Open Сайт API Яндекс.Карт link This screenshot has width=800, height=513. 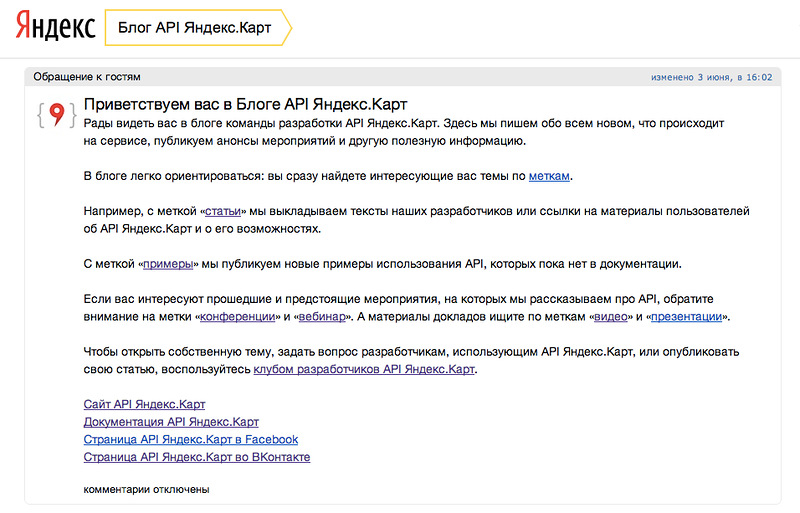pos(144,404)
